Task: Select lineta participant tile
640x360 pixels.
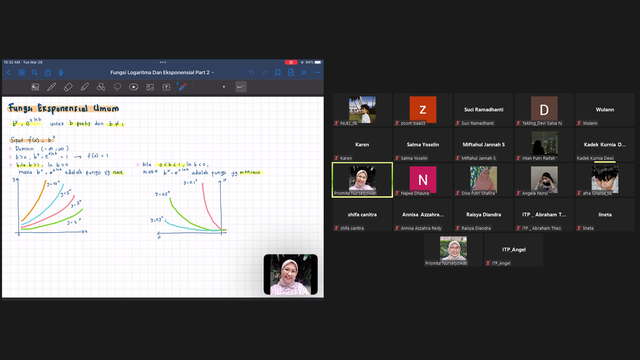Action: coord(604,215)
